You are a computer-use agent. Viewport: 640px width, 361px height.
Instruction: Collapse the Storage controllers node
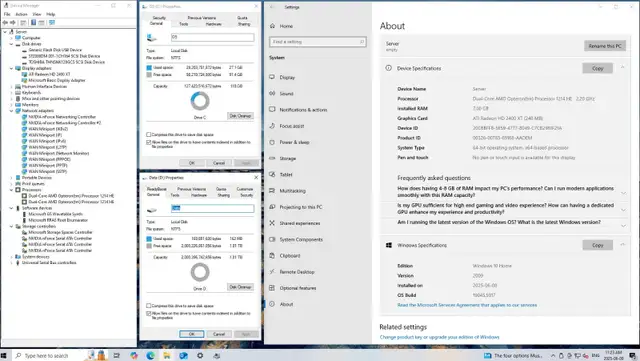(11, 226)
